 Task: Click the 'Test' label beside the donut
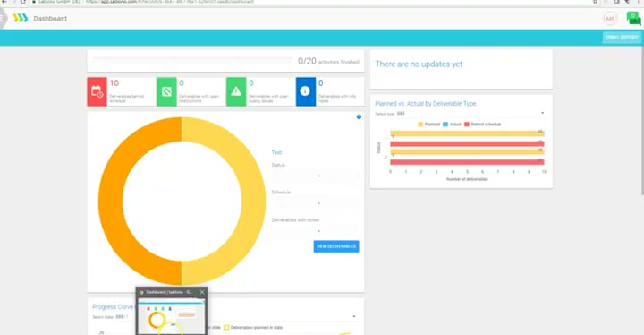(276, 152)
